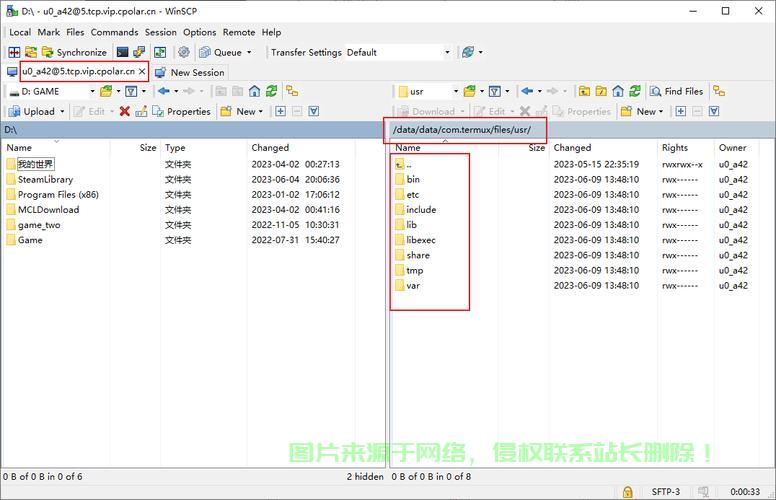Click the Preferences gear icon

(184, 52)
